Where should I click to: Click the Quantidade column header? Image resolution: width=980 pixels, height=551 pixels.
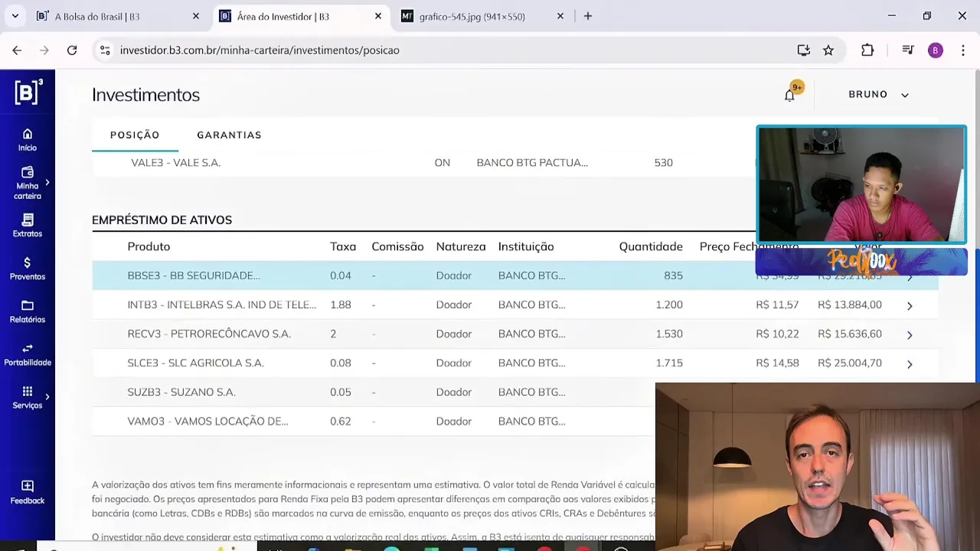tap(651, 246)
